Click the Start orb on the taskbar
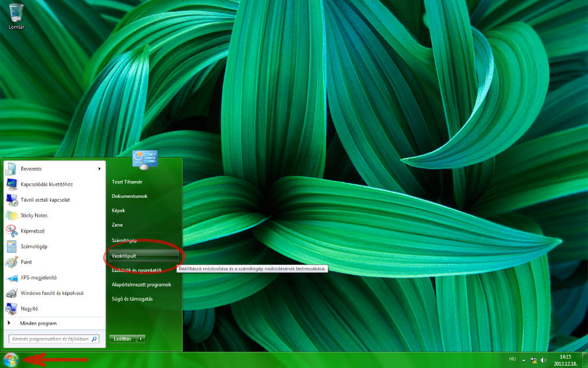This screenshot has height=368, width=588. click(10, 360)
